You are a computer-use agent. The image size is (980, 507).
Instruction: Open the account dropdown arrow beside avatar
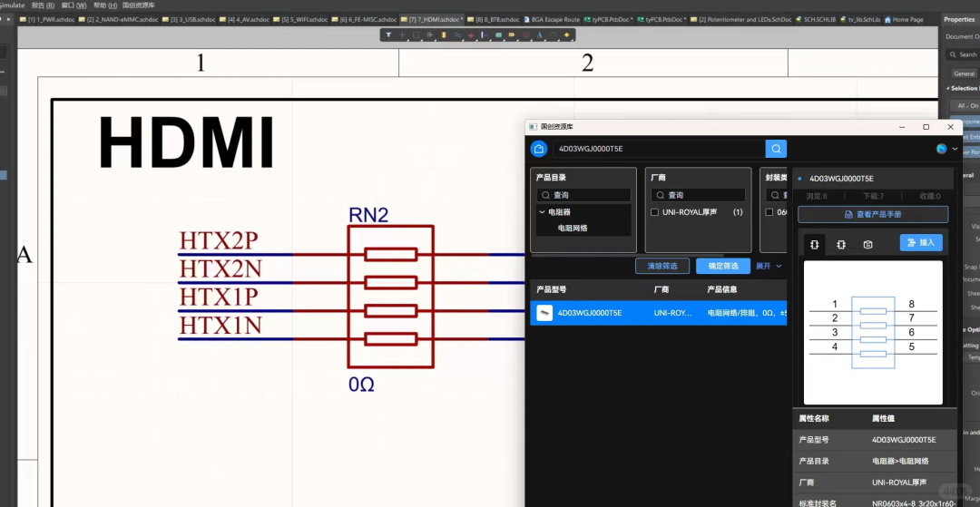point(955,149)
